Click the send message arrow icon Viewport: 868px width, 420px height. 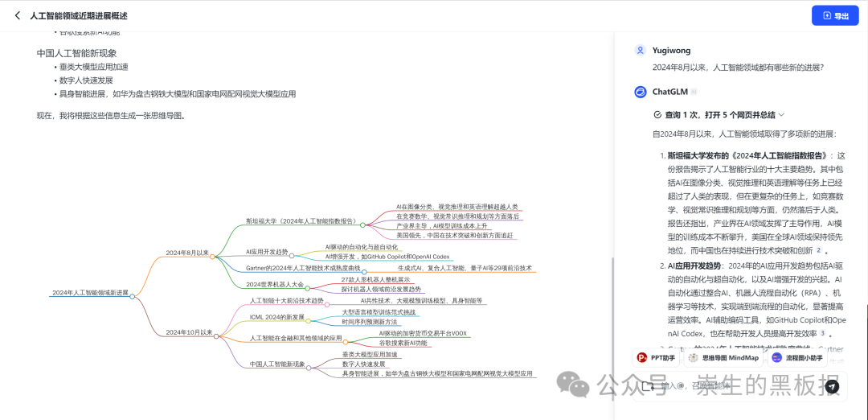[x=832, y=386]
